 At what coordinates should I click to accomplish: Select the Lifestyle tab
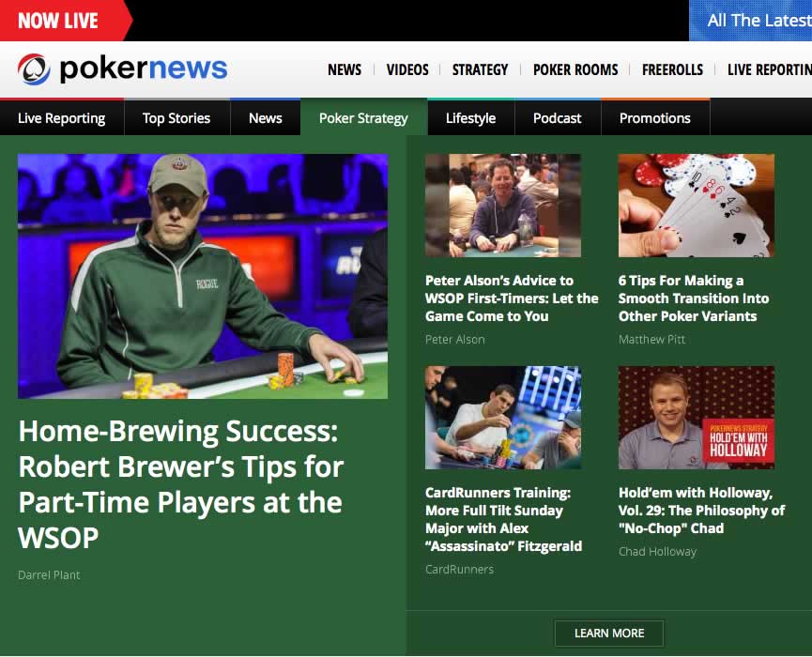click(x=470, y=117)
